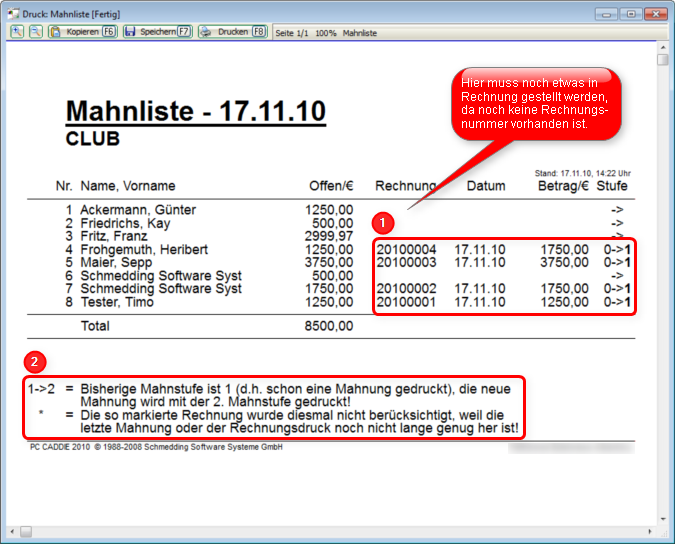
Task: Click the zoom in magnifier icon
Action: pyautogui.click(x=17, y=32)
